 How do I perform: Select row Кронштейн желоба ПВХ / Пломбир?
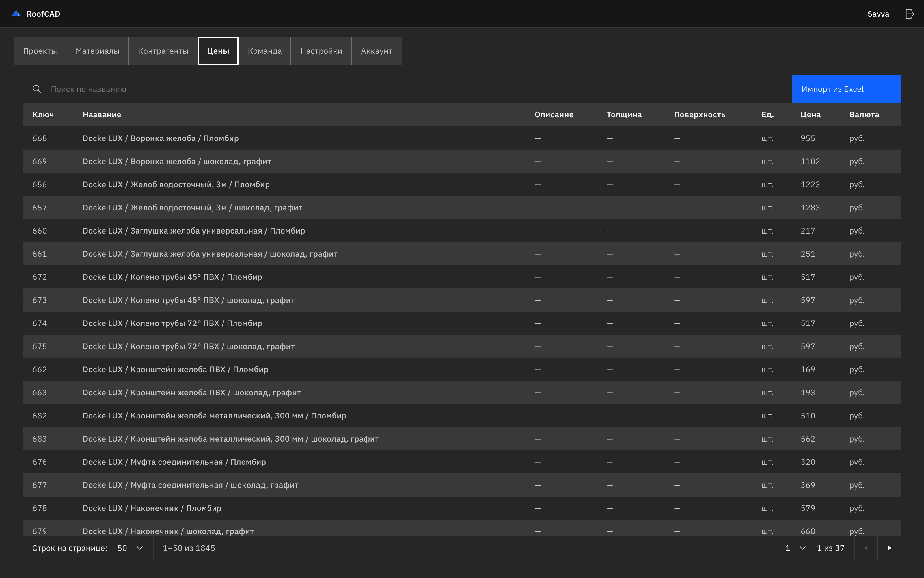click(462, 369)
